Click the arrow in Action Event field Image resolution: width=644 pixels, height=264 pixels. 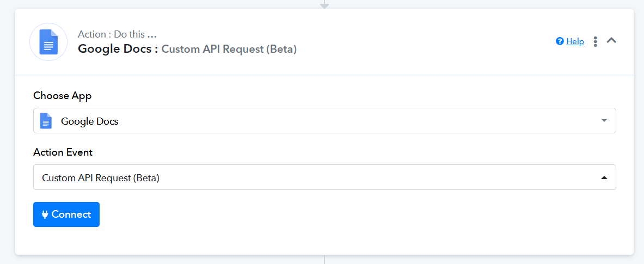[x=604, y=177]
